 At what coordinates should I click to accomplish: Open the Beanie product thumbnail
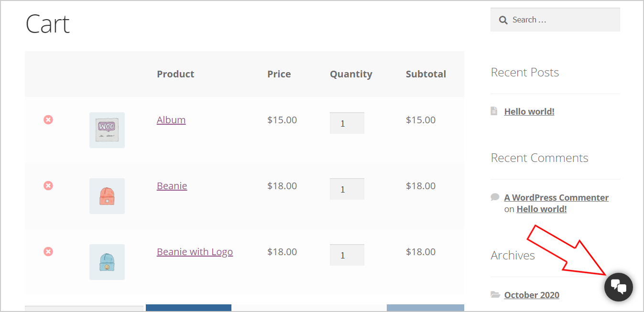click(x=107, y=196)
